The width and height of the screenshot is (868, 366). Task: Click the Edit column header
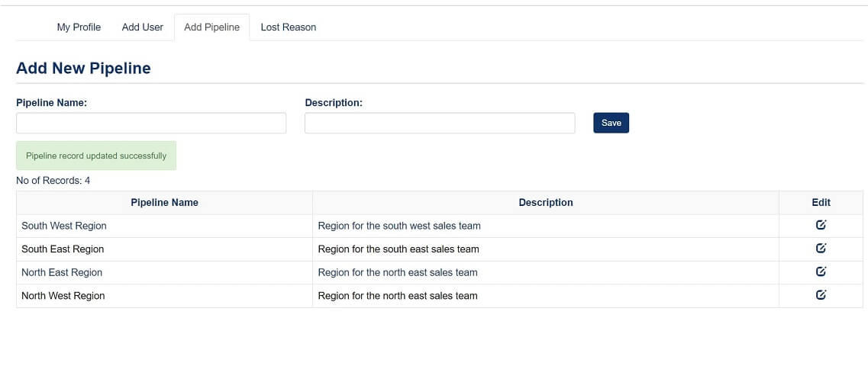(x=821, y=202)
